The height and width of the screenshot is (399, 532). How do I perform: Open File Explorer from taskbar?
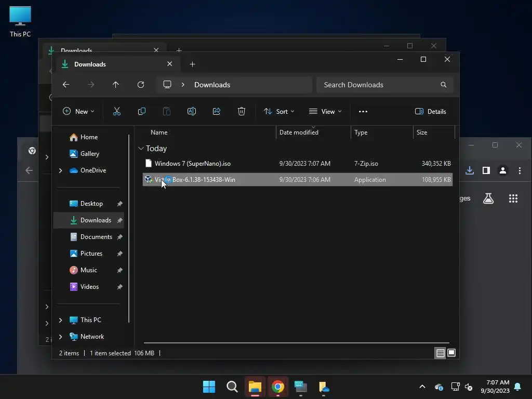pos(255,387)
